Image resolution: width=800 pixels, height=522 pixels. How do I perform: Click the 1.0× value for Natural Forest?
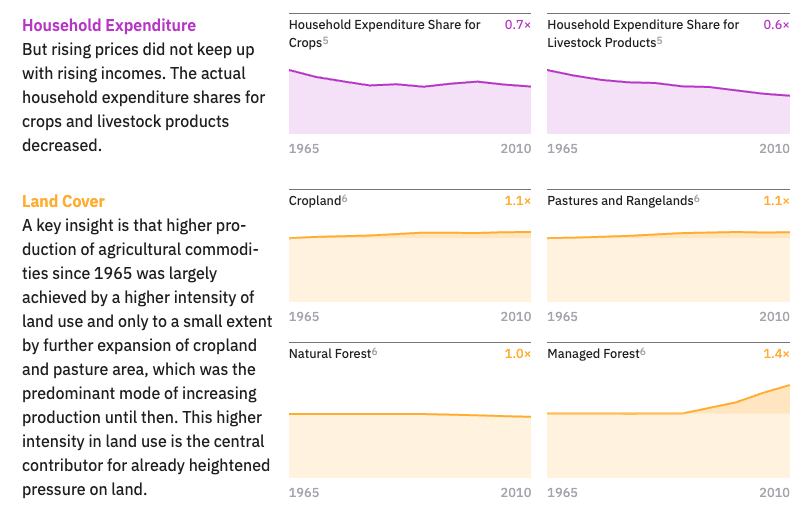(x=517, y=354)
